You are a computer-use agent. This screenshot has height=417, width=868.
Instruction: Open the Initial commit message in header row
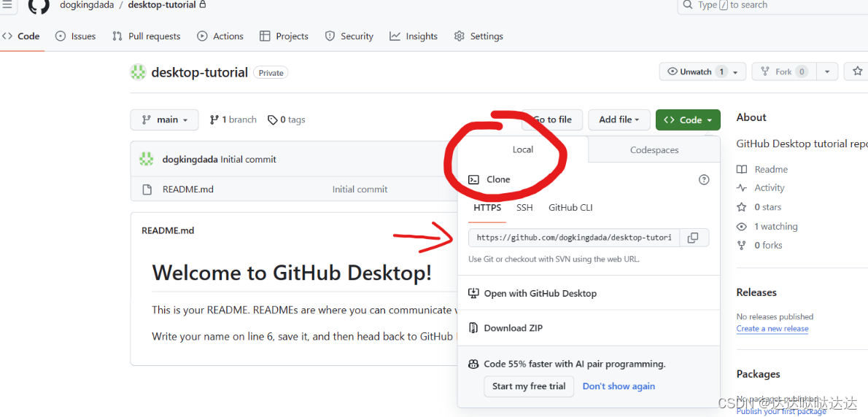pyautogui.click(x=248, y=159)
